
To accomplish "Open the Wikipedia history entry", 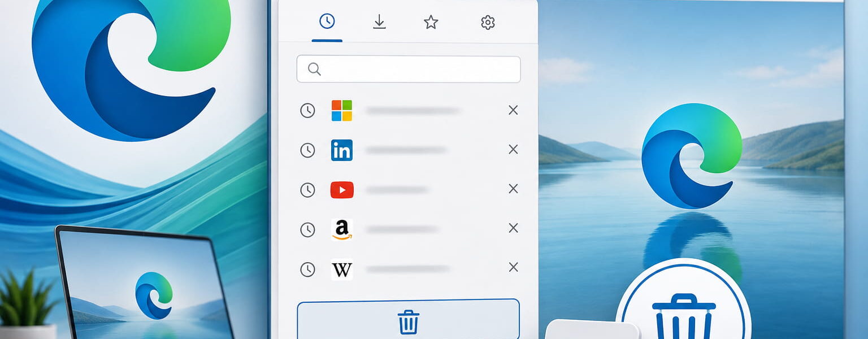I will pyautogui.click(x=409, y=270).
